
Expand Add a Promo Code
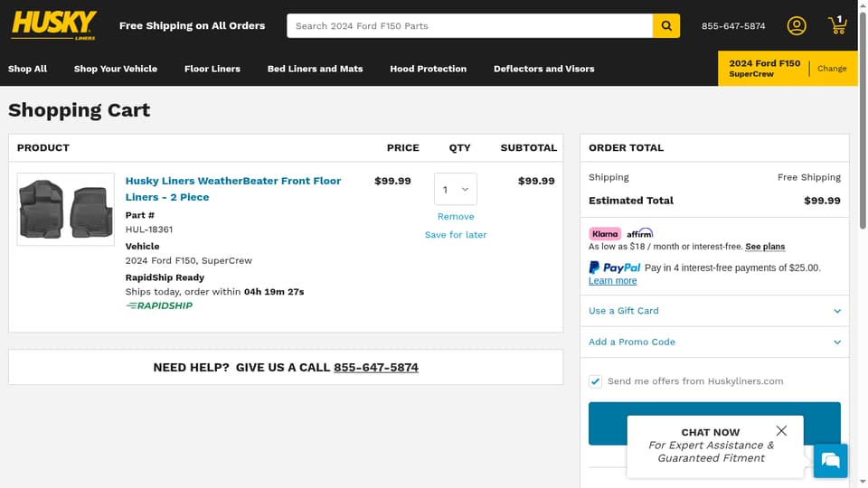point(714,342)
